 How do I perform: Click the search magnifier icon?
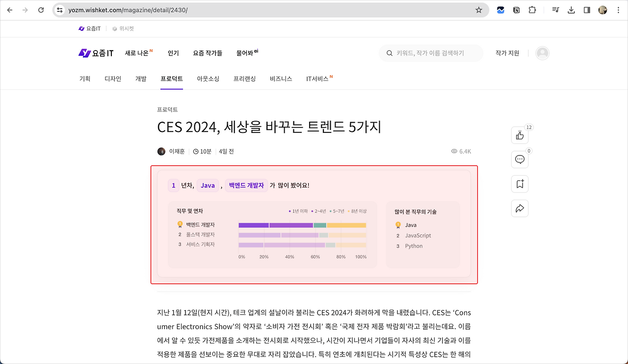[x=390, y=53]
